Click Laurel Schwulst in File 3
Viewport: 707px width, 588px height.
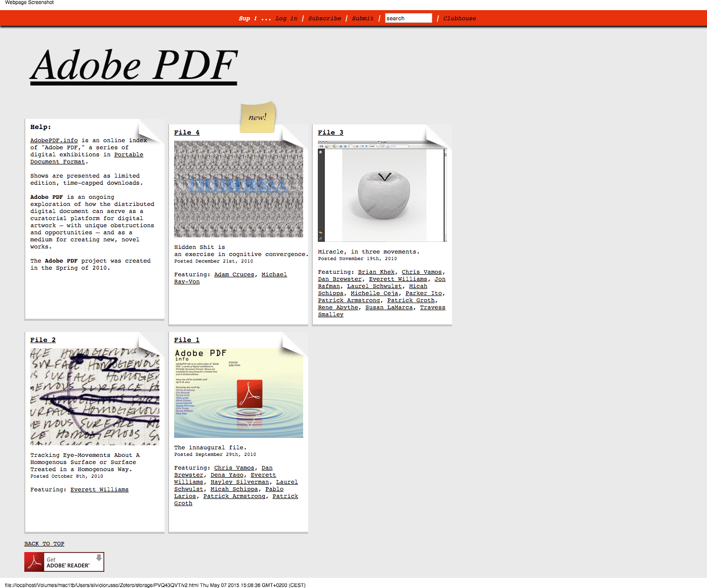click(374, 286)
